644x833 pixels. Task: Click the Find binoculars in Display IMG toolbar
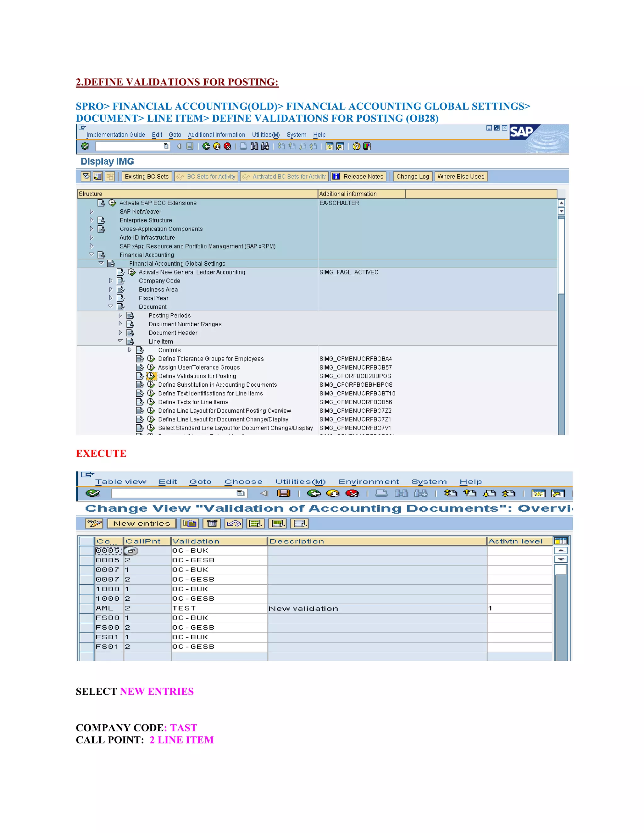click(x=254, y=146)
